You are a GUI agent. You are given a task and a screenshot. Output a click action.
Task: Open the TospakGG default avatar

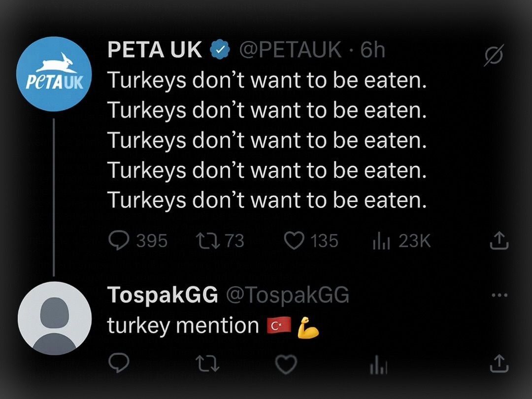(54, 318)
